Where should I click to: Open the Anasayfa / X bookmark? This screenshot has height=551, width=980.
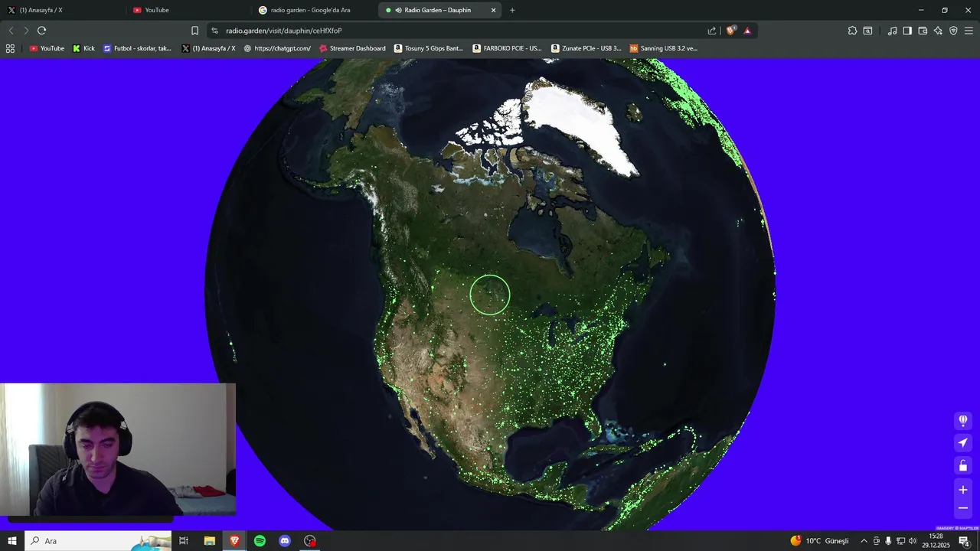click(209, 48)
